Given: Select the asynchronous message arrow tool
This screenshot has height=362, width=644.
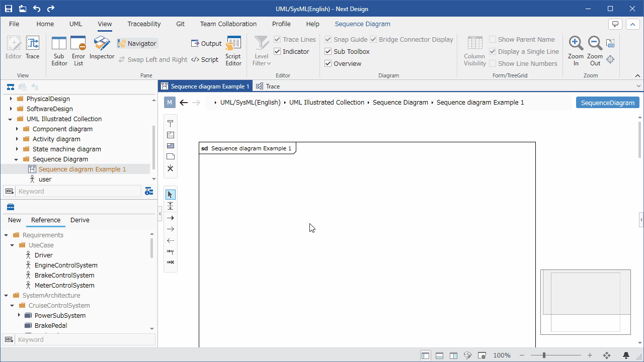Looking at the screenshot, I should [171, 229].
